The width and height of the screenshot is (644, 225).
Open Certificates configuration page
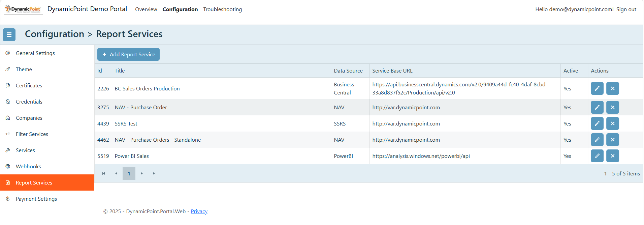[x=47, y=85]
